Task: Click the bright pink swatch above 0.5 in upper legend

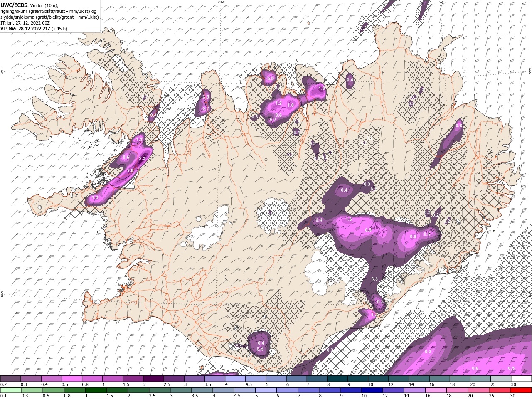Action: coord(71,379)
